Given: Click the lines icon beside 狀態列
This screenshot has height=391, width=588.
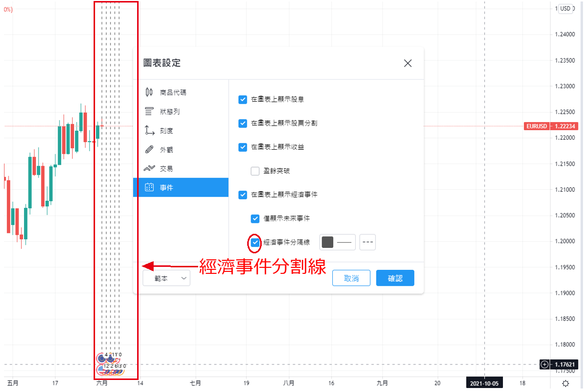Looking at the screenshot, I should click(149, 111).
